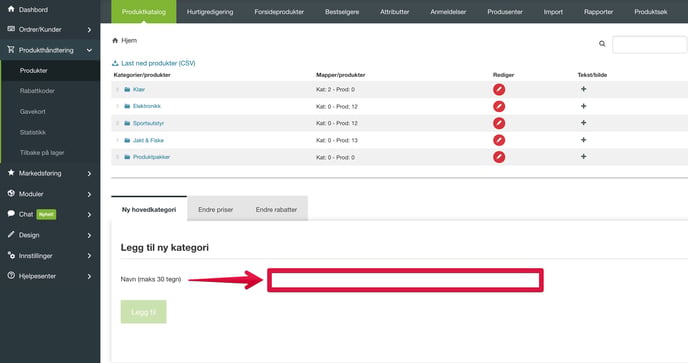688x363 pixels.
Task: Open the Anmeldelser tab
Action: [x=448, y=12]
